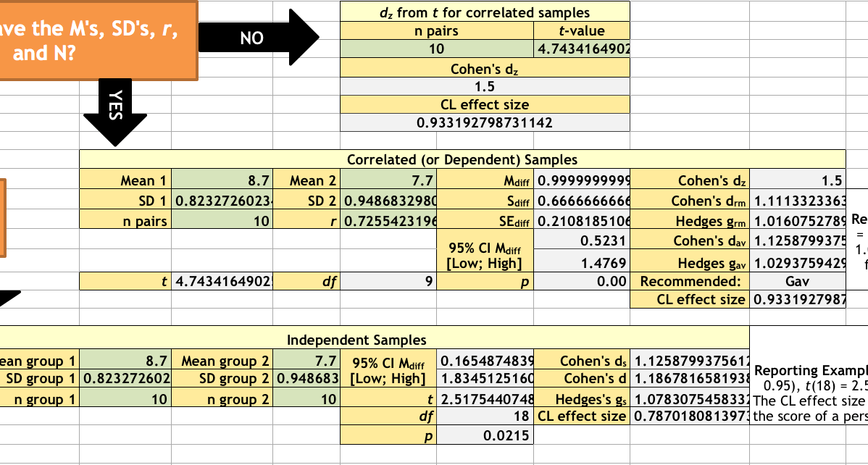Screen dimensions: 868x465
Task: Click the Recommended: label cell
Action: pos(690,281)
